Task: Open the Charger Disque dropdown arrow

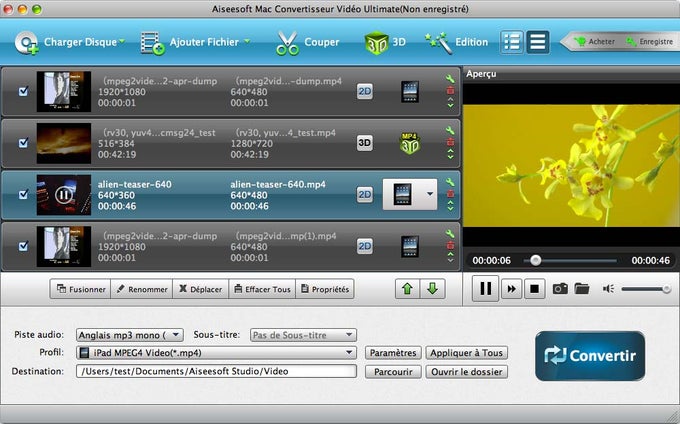Action: (x=122, y=41)
